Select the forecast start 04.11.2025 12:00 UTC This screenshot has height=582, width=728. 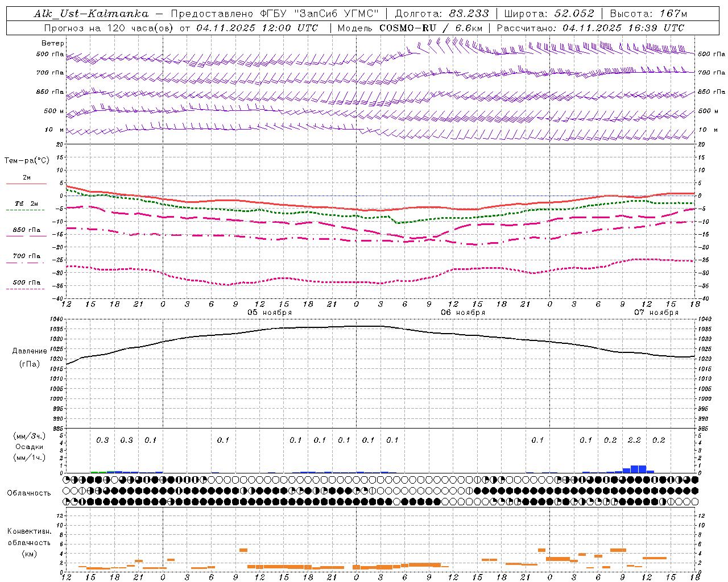pos(257,28)
